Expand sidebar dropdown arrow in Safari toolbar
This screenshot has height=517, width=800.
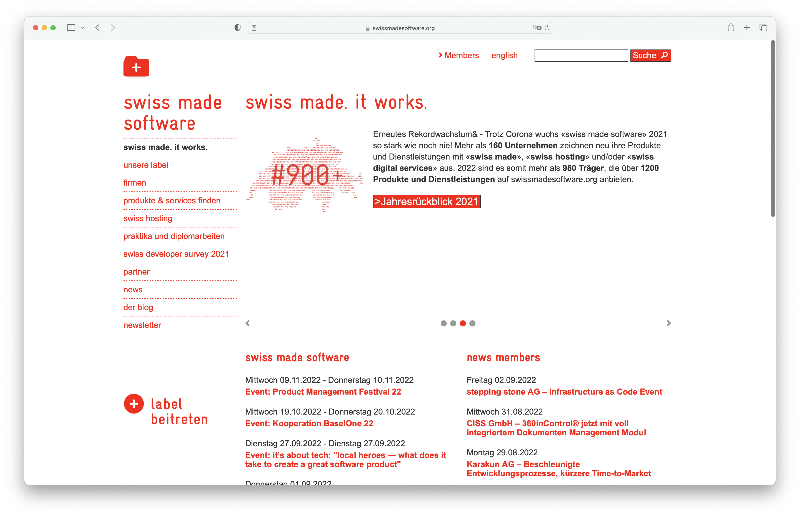click(82, 28)
